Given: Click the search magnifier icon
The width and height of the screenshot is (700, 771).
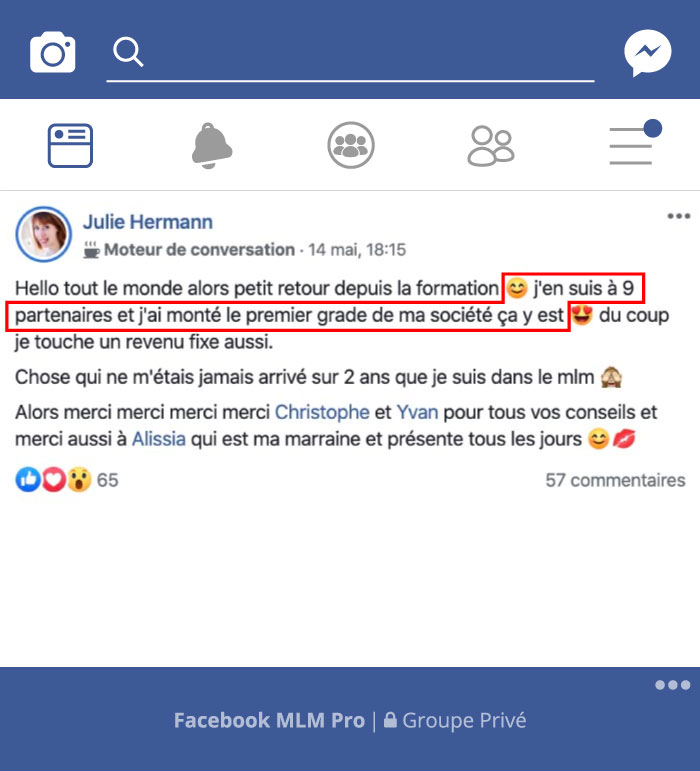Looking at the screenshot, I should (128, 52).
